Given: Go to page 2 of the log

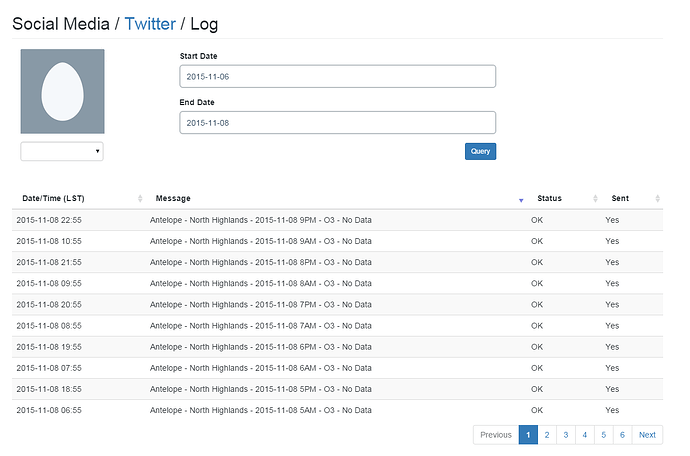Looking at the screenshot, I should pyautogui.click(x=547, y=435).
